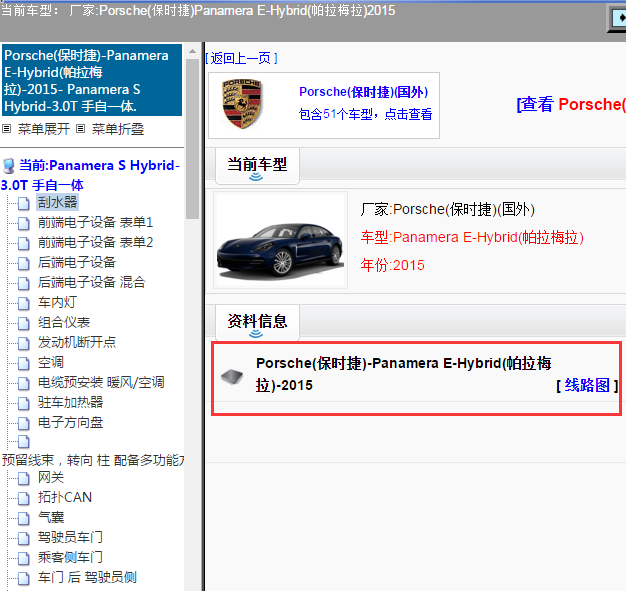Click the document icon beside 前端电子设备 表单2

coord(24,243)
